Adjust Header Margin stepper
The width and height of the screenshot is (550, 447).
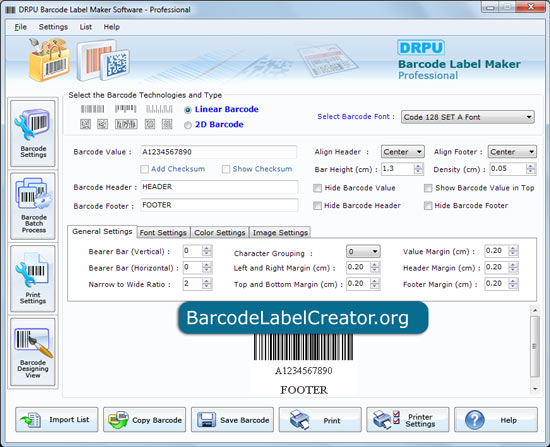coord(513,267)
